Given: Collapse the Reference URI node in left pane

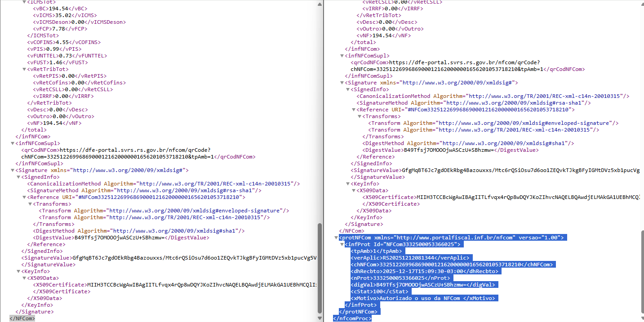Looking at the screenshot, I should pos(24,198).
